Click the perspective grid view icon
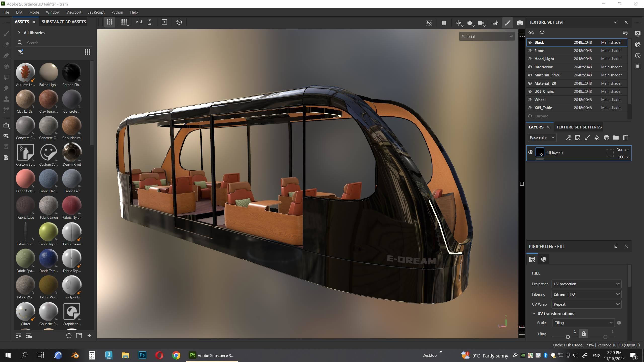 coord(124,22)
